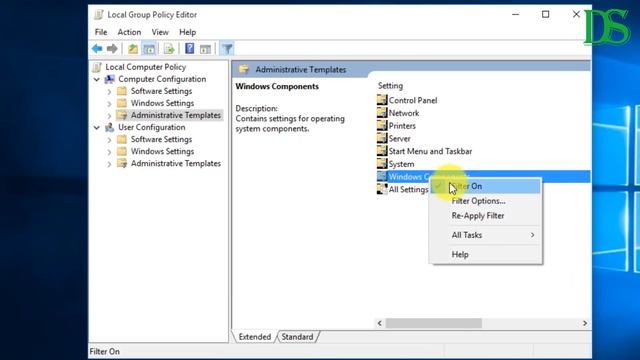Select the 'Printers' list entry text
Image resolution: width=640 pixels, height=360 pixels.
(x=402, y=126)
